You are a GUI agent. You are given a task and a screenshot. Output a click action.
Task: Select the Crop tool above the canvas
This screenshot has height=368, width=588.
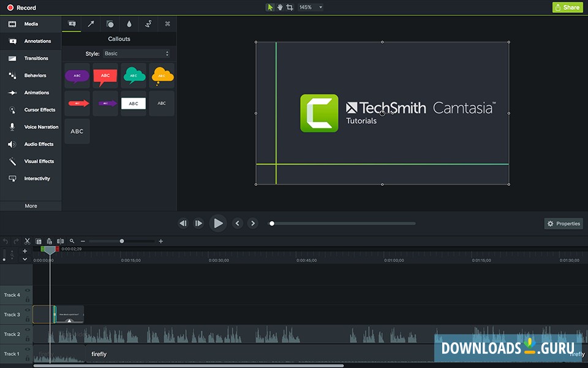click(x=289, y=7)
